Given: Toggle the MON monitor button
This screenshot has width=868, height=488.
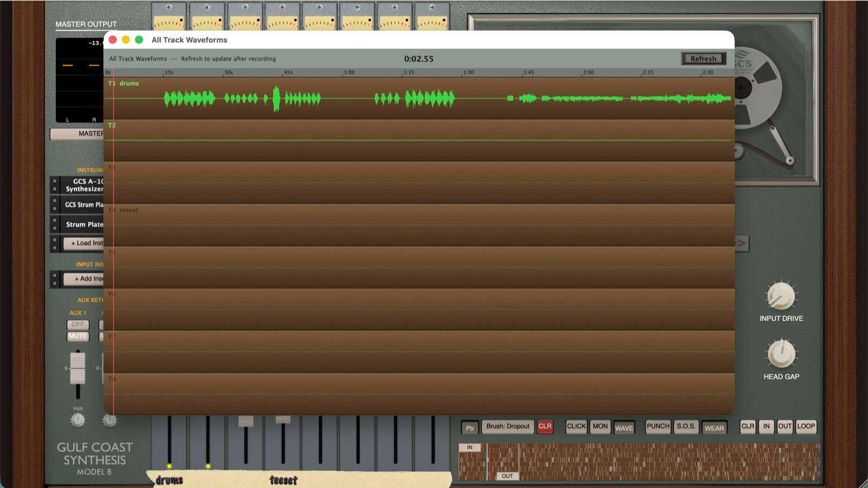Looking at the screenshot, I should [600, 427].
